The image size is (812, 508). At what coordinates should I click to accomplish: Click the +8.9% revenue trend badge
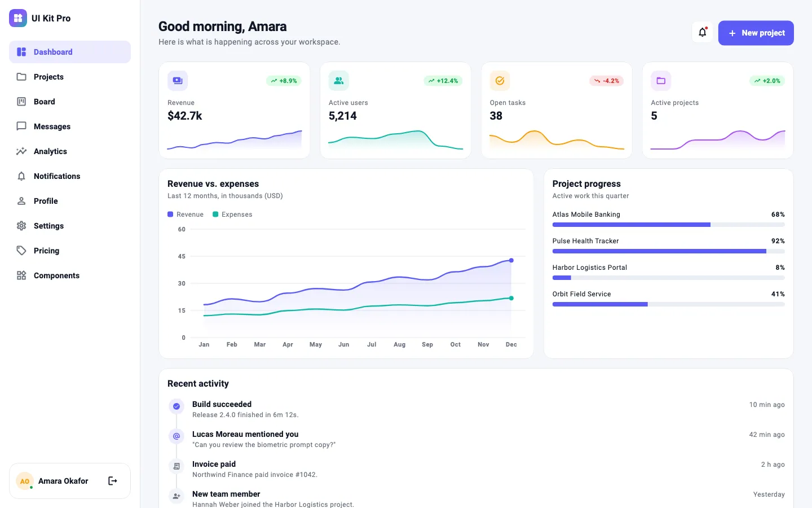pos(284,81)
